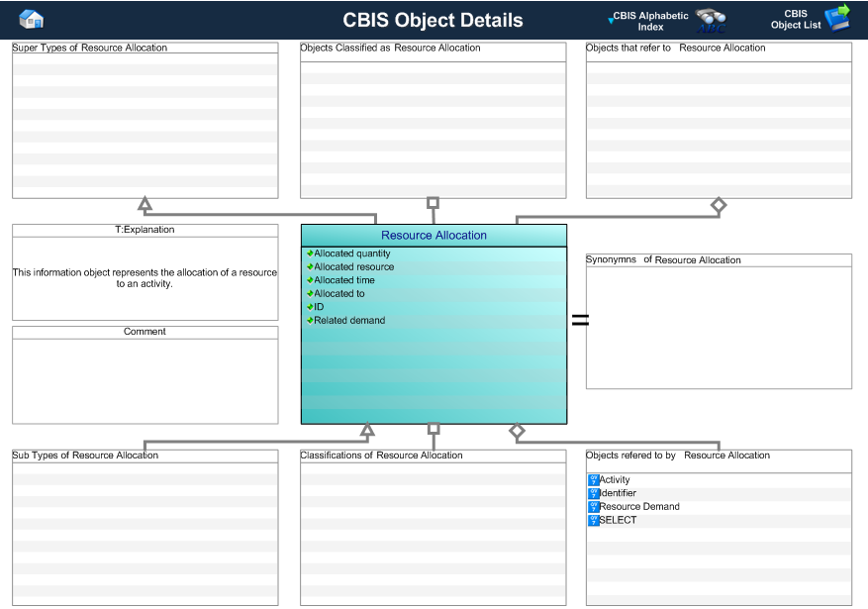The width and height of the screenshot is (868, 609).
Task: Open the Identifier object
Action: [618, 493]
